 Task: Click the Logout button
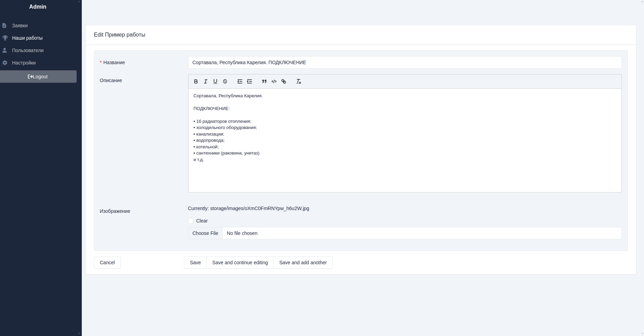[38, 77]
